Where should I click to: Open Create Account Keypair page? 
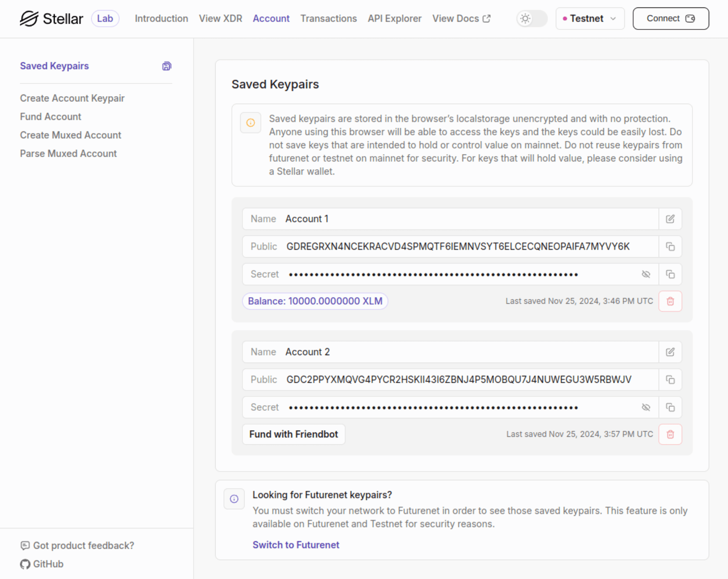click(x=72, y=98)
